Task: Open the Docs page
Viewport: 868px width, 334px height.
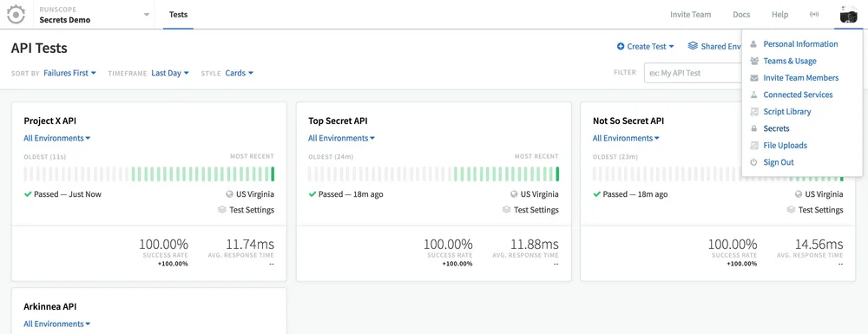Action: point(741,15)
